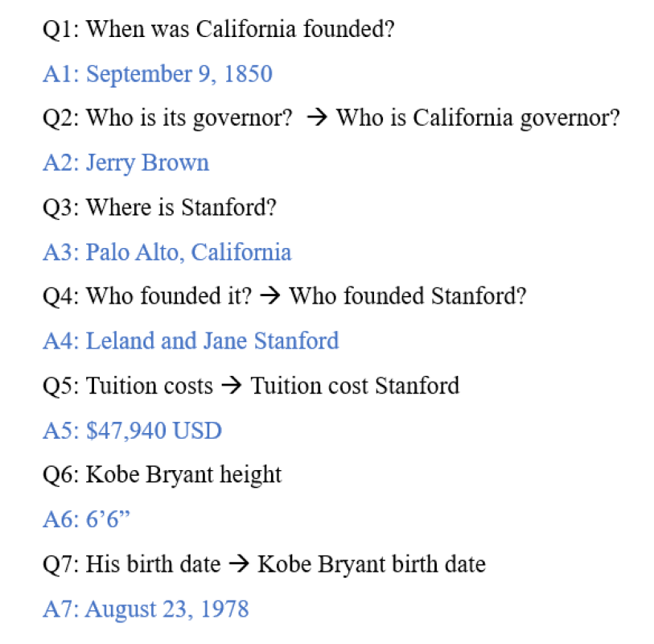Click the arrow after 'Tuition costs'

pos(232,386)
